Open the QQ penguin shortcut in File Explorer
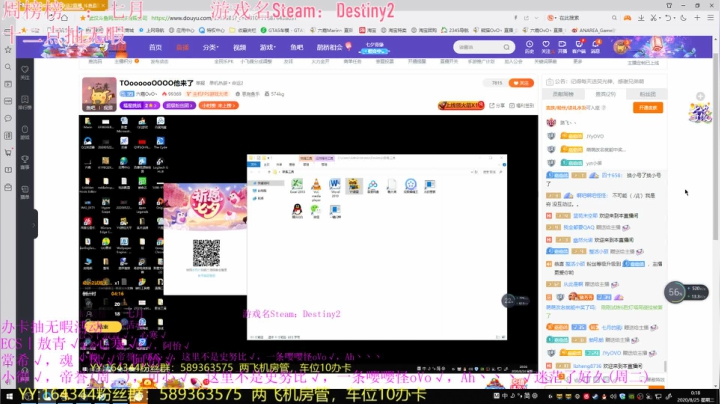The width and height of the screenshot is (720, 404). click(297, 211)
